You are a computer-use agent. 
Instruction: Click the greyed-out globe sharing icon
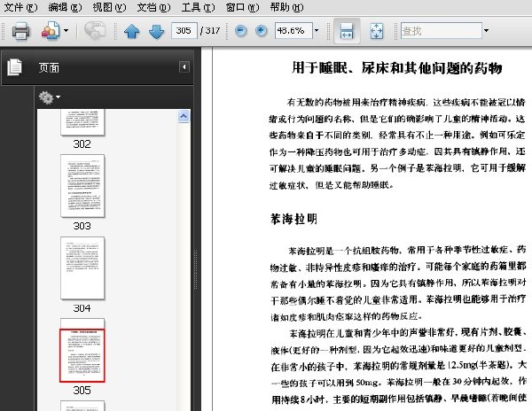pos(95,31)
